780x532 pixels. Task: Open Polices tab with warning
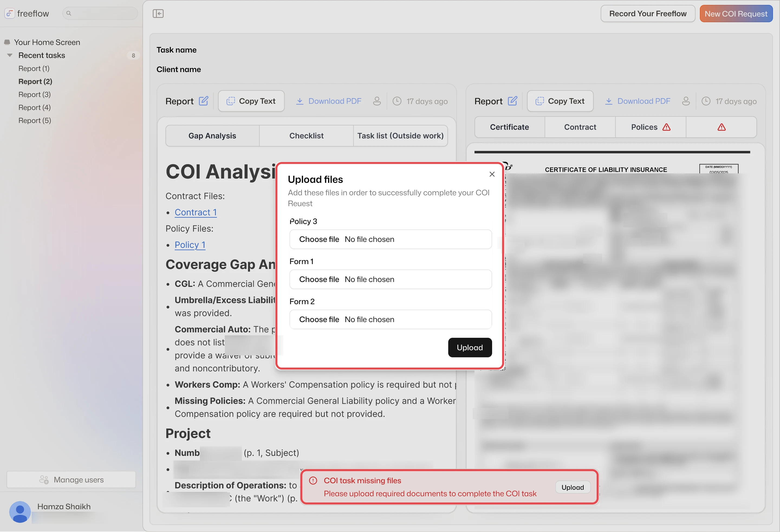tap(651, 127)
